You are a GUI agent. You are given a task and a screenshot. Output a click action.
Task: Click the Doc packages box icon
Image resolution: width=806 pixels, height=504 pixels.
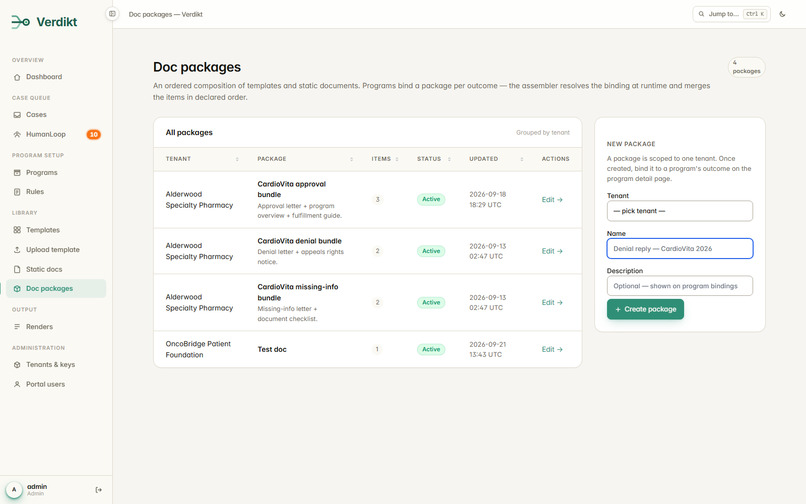point(17,289)
